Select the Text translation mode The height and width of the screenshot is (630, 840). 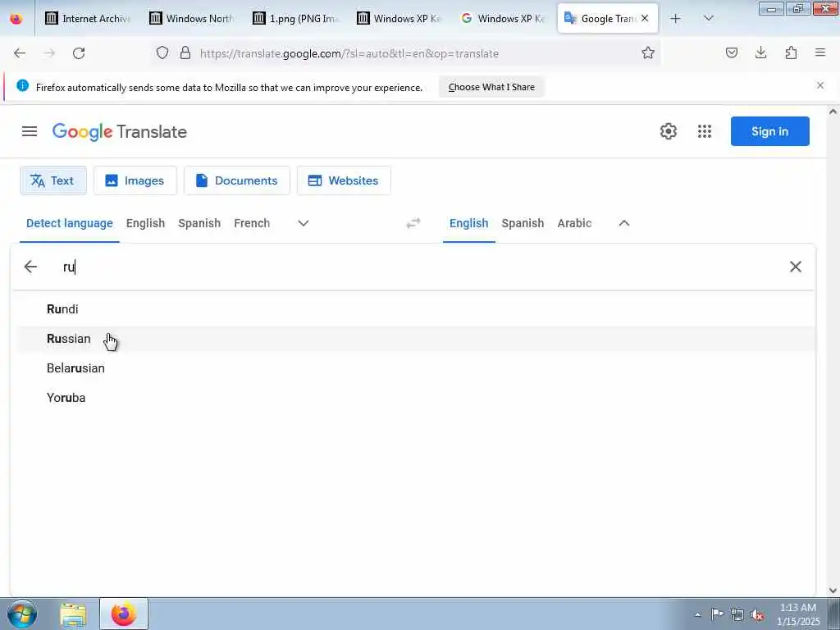tap(53, 180)
